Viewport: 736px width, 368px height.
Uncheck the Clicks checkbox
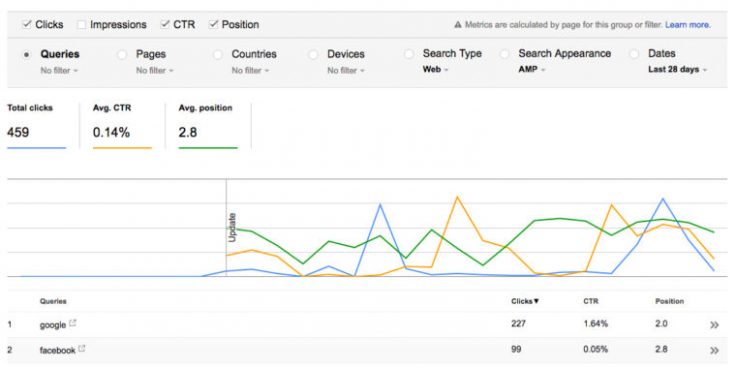point(27,24)
